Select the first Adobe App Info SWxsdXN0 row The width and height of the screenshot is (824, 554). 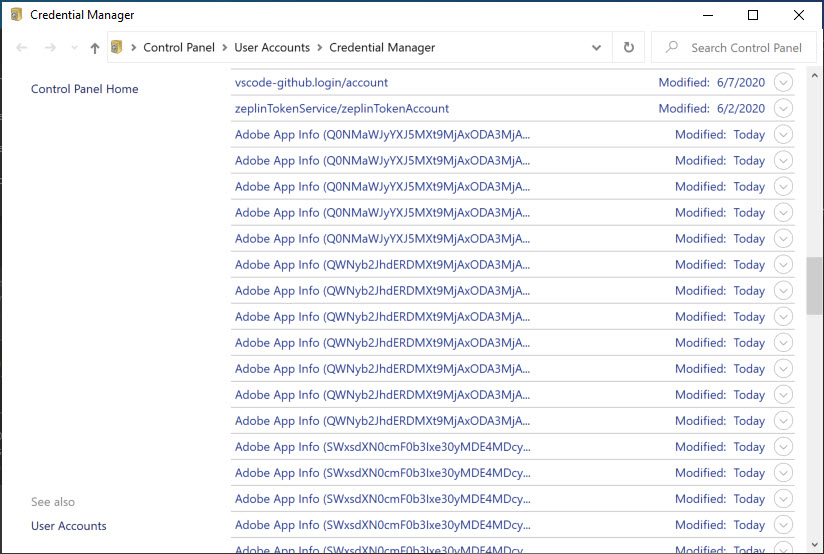pyautogui.click(x=512, y=447)
